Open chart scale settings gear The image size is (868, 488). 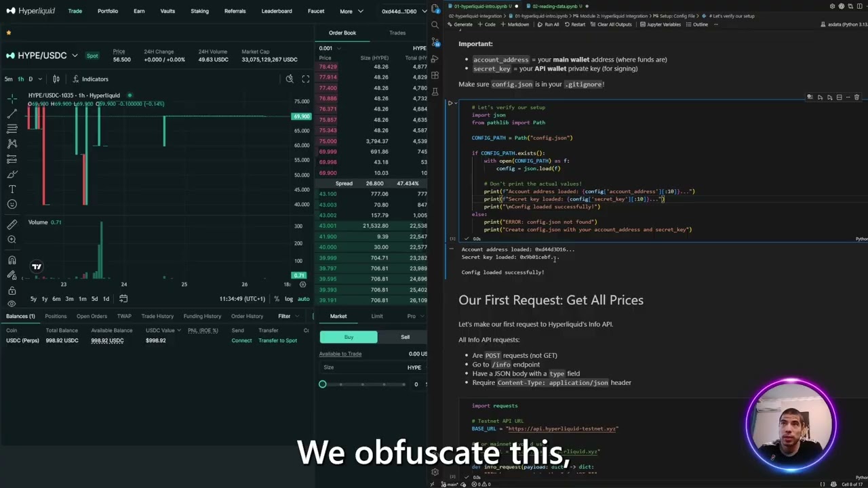(303, 284)
